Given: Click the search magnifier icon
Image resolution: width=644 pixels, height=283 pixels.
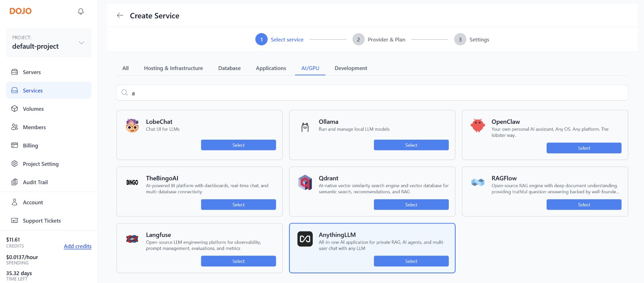Looking at the screenshot, I should point(125,93).
